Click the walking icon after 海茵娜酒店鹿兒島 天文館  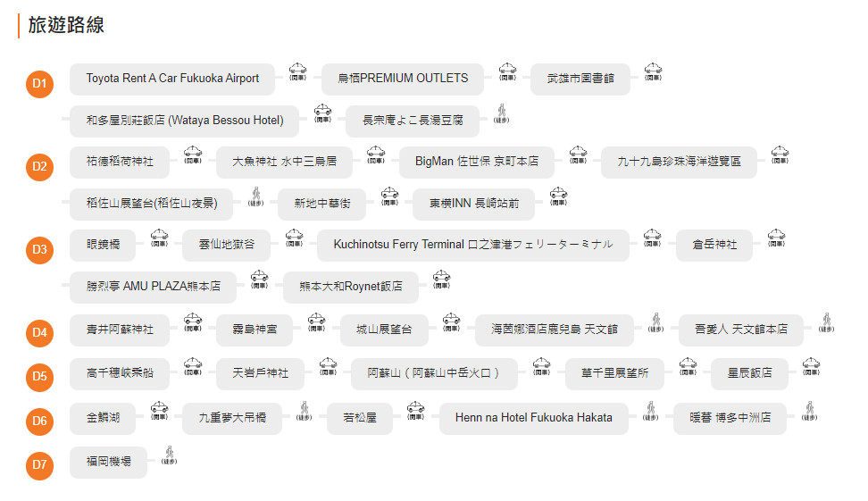pyautogui.click(x=655, y=322)
